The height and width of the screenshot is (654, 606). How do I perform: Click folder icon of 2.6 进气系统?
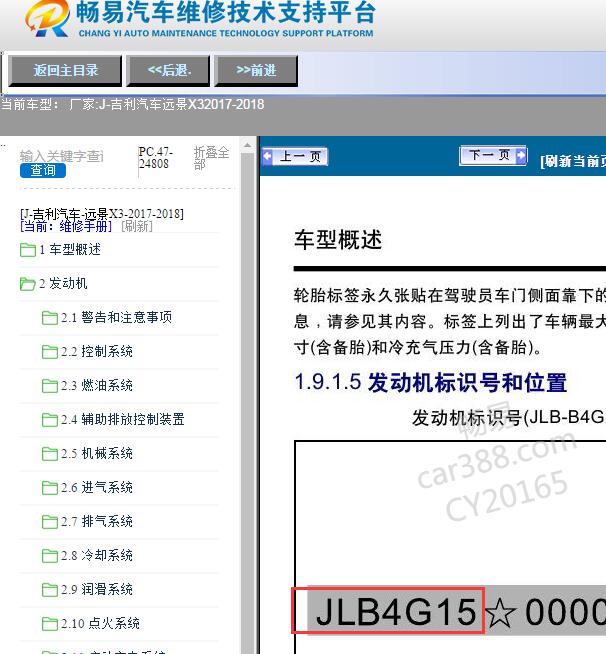[x=50, y=488]
